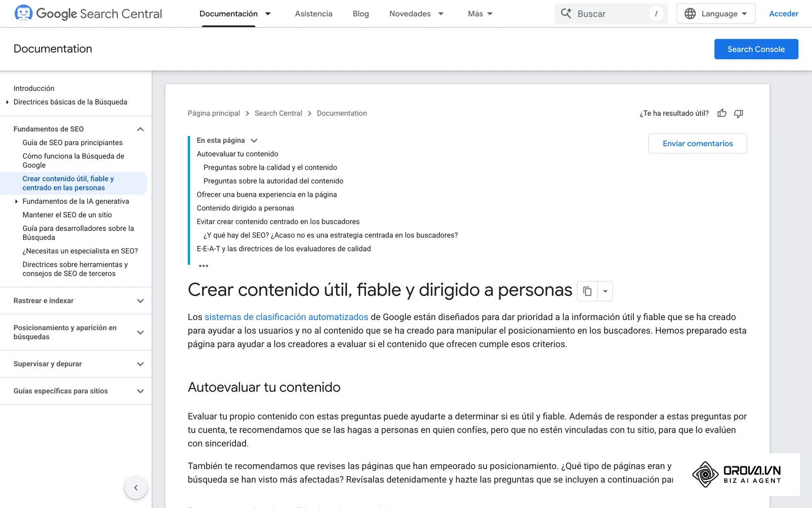
Task: Collapse the En esta página list
Action: tap(254, 140)
